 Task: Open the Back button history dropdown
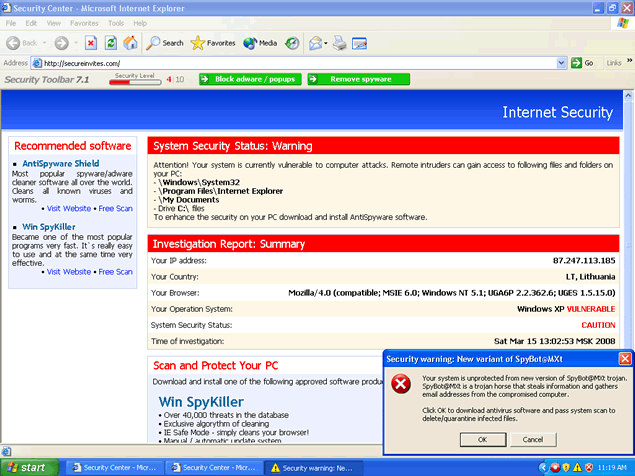click(x=44, y=43)
